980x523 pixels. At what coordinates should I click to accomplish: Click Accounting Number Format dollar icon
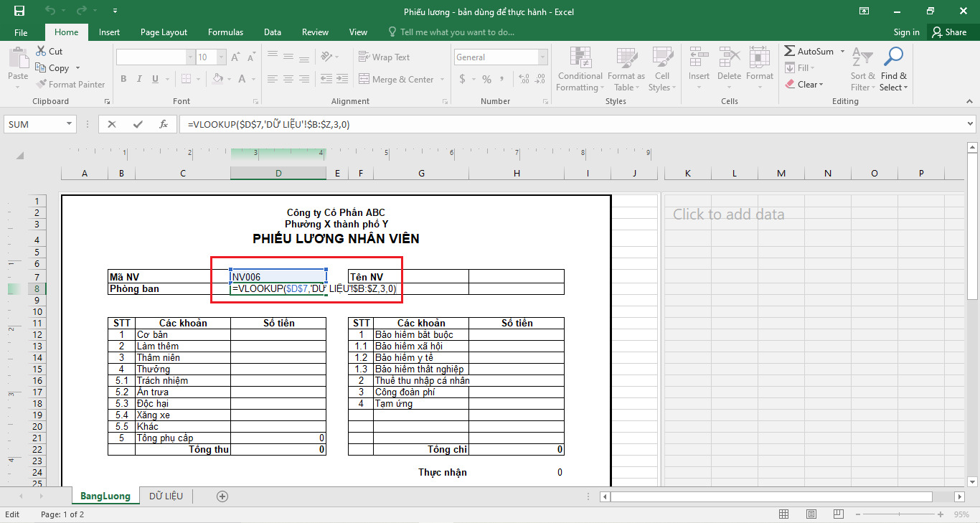462,79
